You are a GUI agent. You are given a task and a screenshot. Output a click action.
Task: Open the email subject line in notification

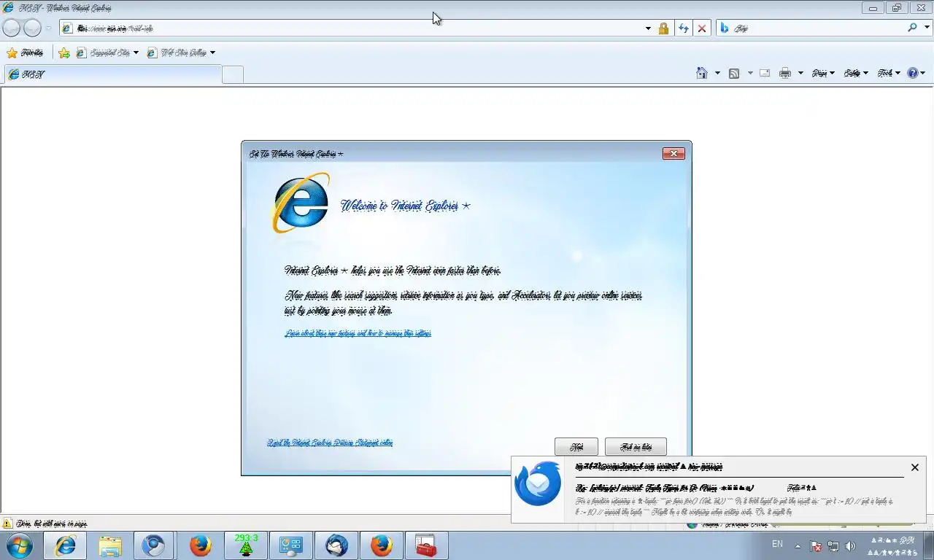click(x=664, y=488)
